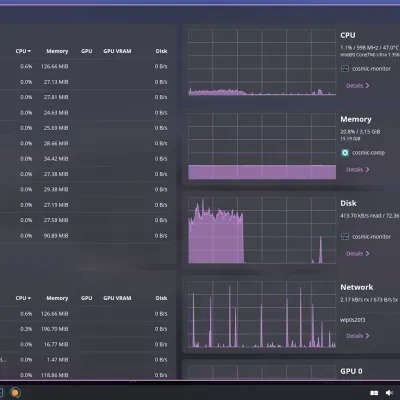Image resolution: width=400 pixels, height=400 pixels.
Task: Sort by GPU header in the lower table
Action: (x=86, y=298)
